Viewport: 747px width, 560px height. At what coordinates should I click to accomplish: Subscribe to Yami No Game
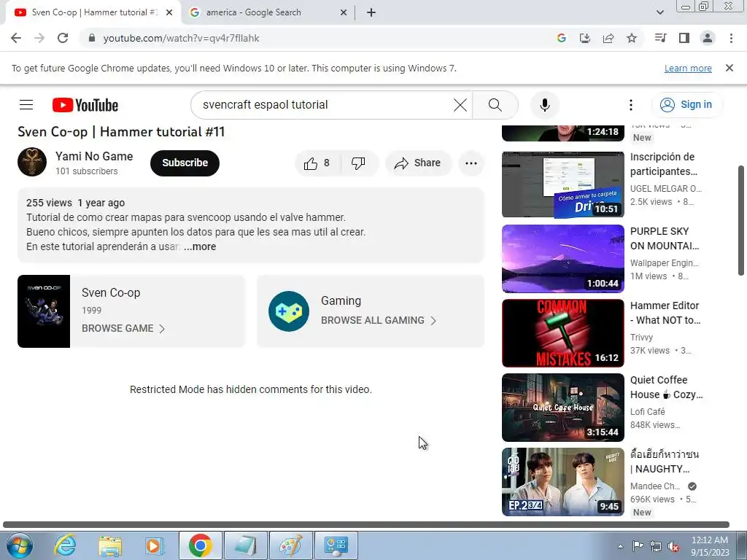[x=185, y=163]
